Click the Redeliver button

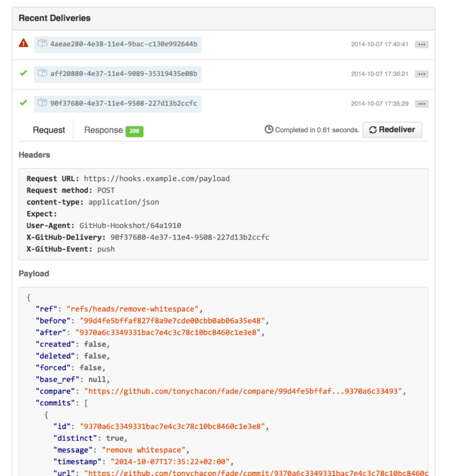(x=393, y=130)
